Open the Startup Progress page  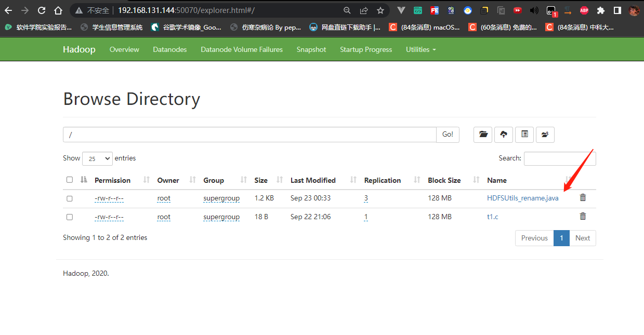point(365,49)
